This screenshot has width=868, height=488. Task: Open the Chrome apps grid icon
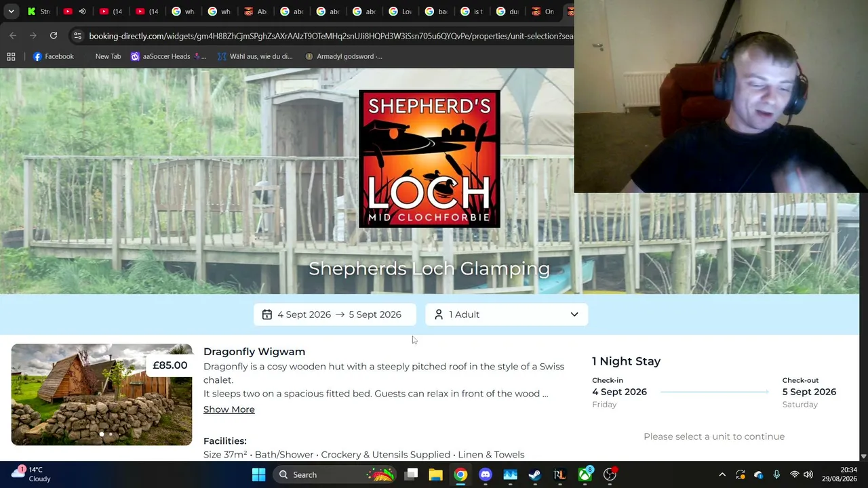(11, 56)
